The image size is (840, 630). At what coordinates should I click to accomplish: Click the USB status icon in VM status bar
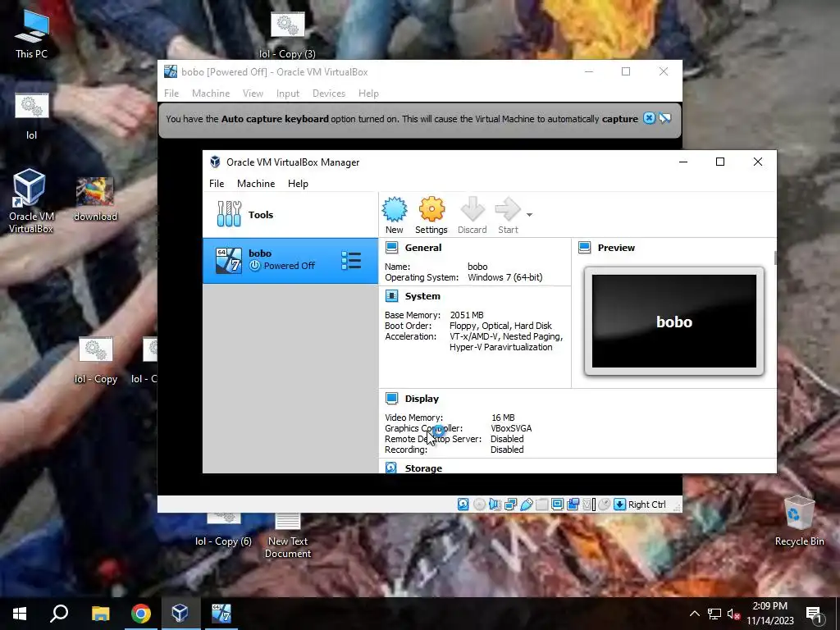pos(526,504)
